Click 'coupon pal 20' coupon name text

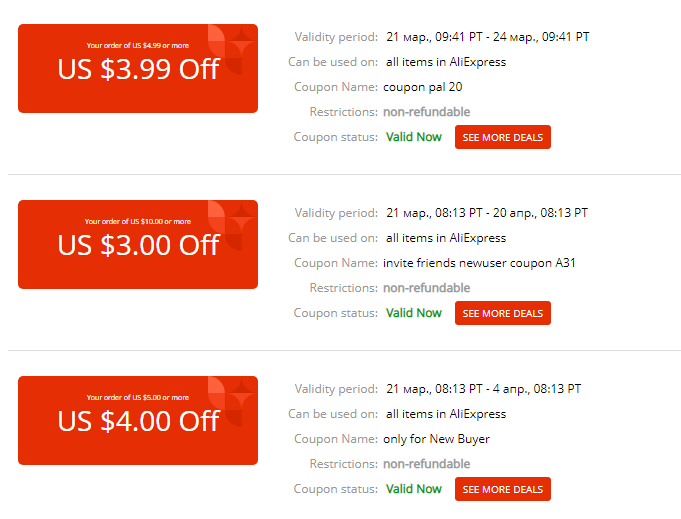(423, 87)
